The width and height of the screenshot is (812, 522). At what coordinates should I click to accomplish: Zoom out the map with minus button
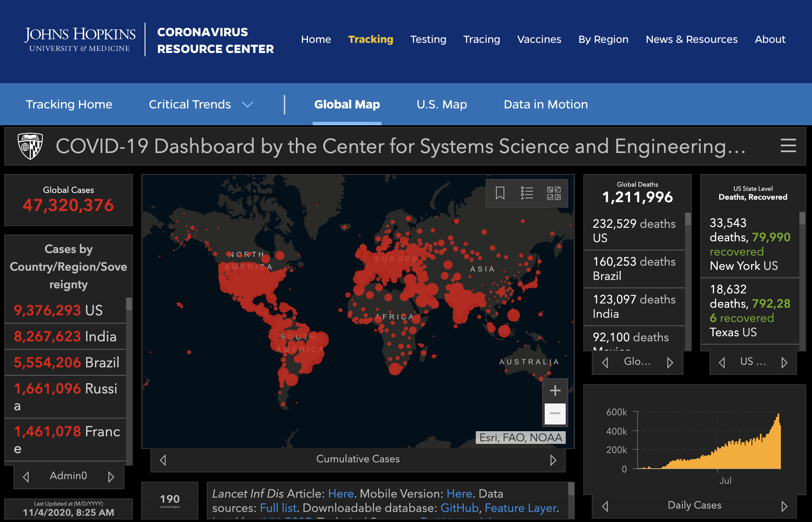point(555,414)
